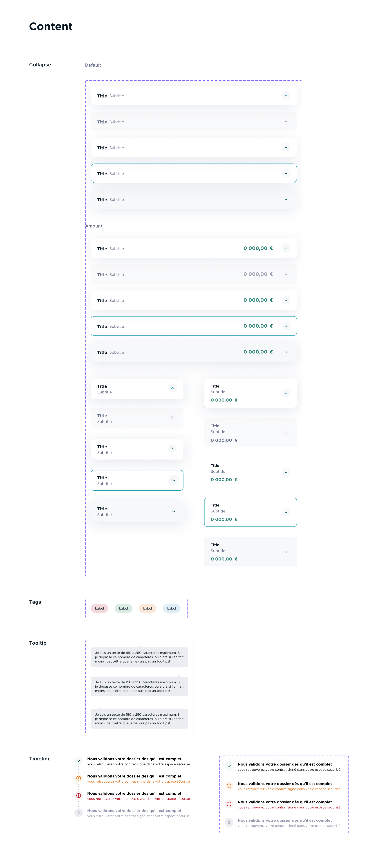Click green checkmark icon in boxed timeline

point(229,766)
